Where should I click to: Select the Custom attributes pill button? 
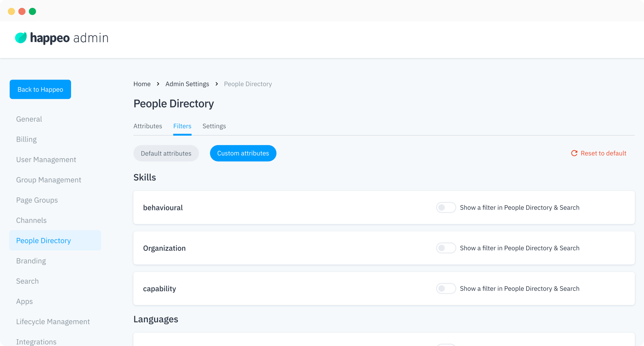(243, 153)
